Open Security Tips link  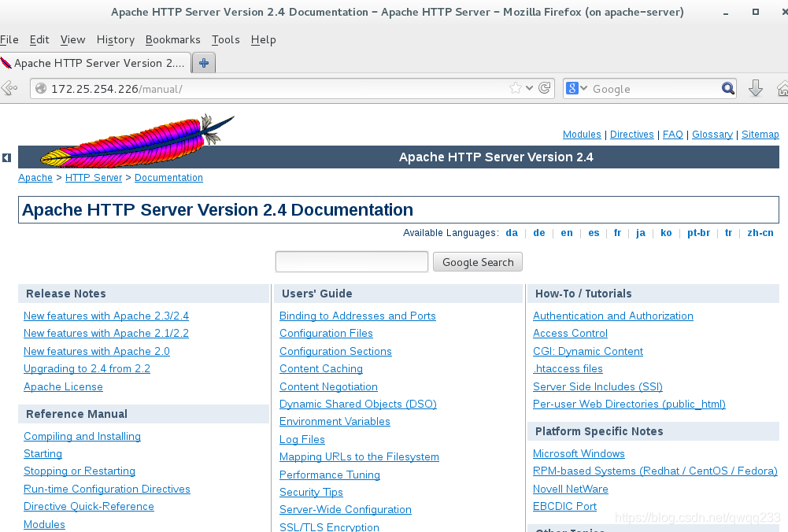pyautogui.click(x=311, y=492)
